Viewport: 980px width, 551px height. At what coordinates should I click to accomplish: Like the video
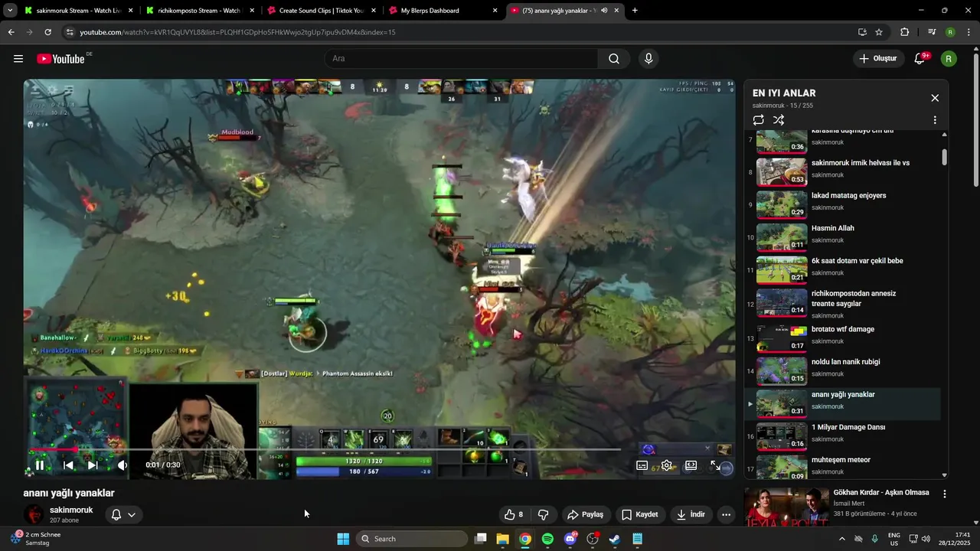(514, 514)
